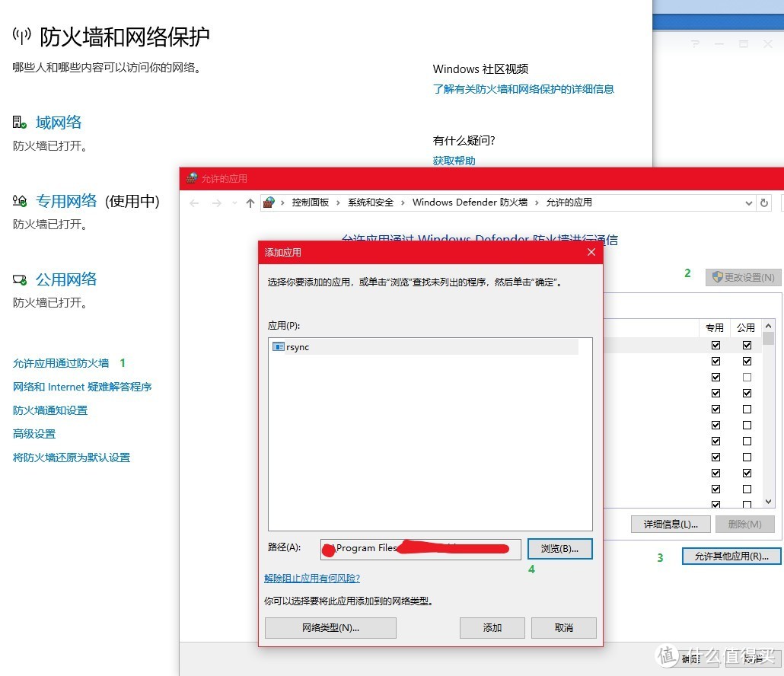The image size is (784, 676).
Task: Select rsync in the app list
Action: coord(425,346)
